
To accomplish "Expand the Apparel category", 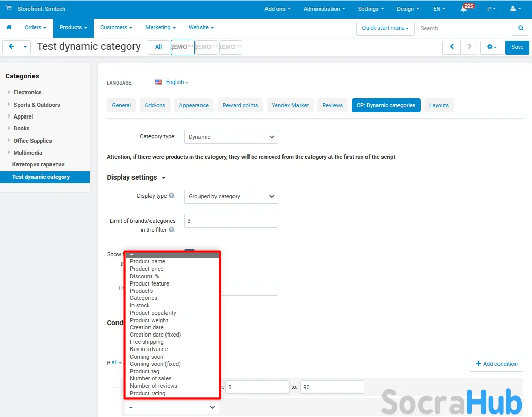I will [9, 116].
